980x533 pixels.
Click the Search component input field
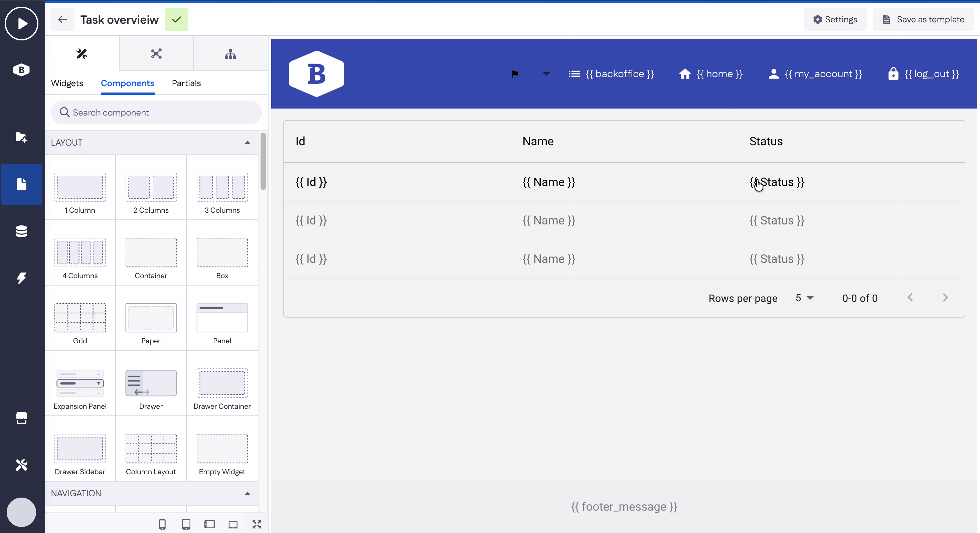pos(156,112)
